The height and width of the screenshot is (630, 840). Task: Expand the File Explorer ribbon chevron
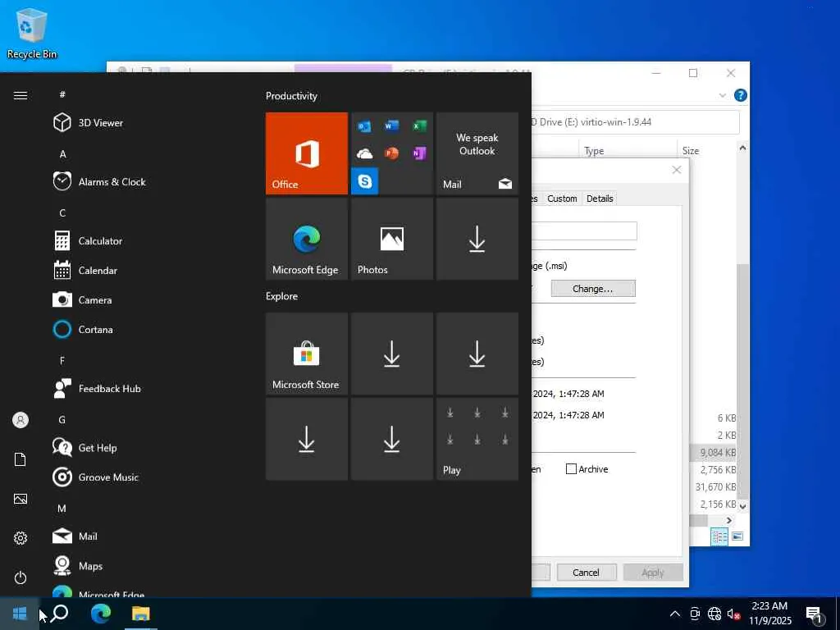tap(722, 95)
